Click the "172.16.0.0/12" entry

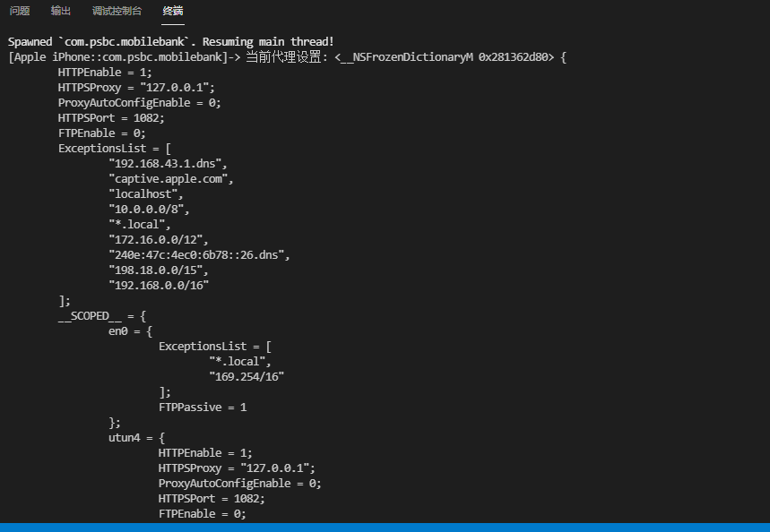(x=158, y=239)
